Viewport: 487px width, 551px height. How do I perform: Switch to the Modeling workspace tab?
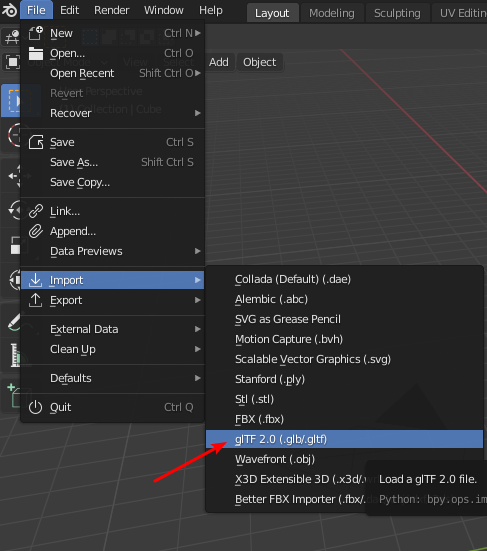332,13
